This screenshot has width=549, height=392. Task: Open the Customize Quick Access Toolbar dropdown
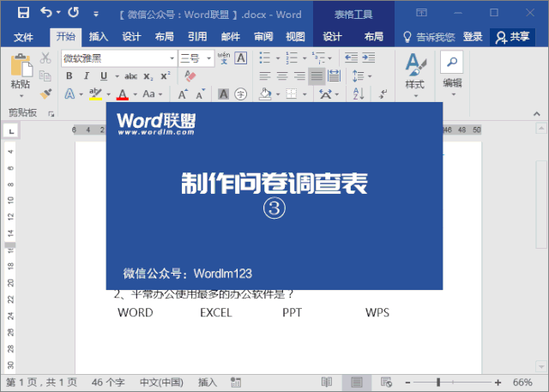point(95,14)
